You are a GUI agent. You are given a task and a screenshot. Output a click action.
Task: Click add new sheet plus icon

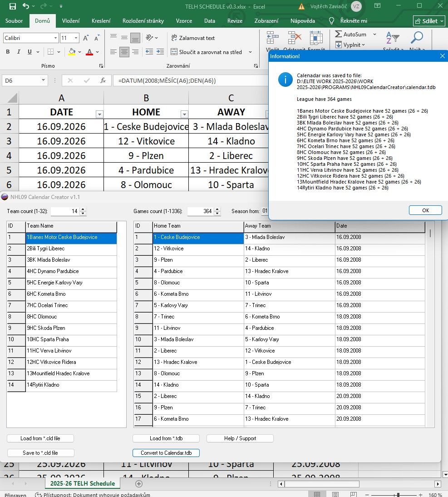139,484
